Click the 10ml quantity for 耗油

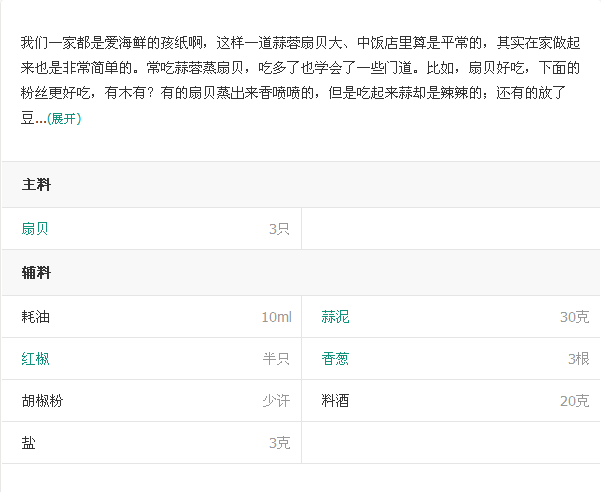(x=276, y=317)
